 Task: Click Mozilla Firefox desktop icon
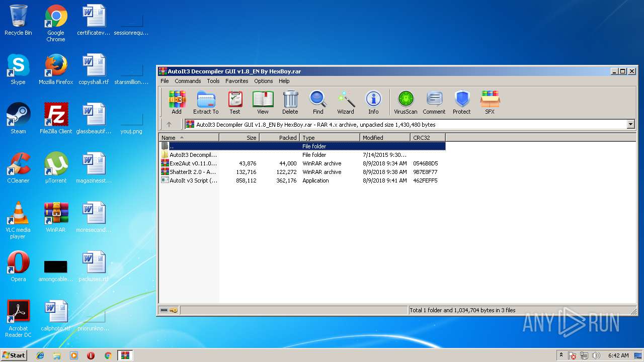[56, 69]
